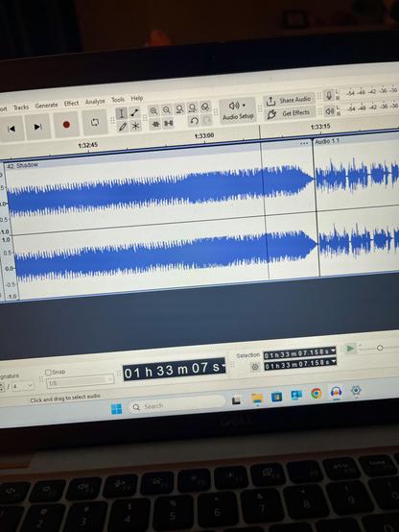Open the main time display format arrow
The width and height of the screenshot is (399, 532).
pos(223,366)
